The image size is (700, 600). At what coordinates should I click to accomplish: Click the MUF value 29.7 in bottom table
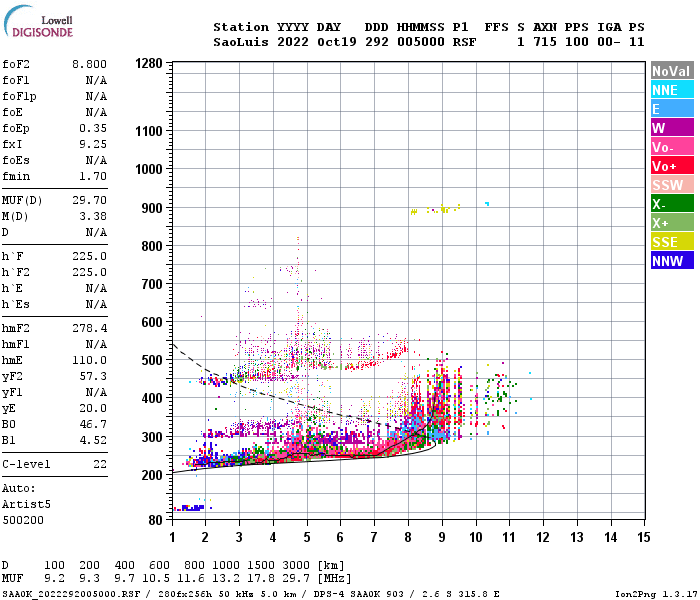(x=296, y=579)
